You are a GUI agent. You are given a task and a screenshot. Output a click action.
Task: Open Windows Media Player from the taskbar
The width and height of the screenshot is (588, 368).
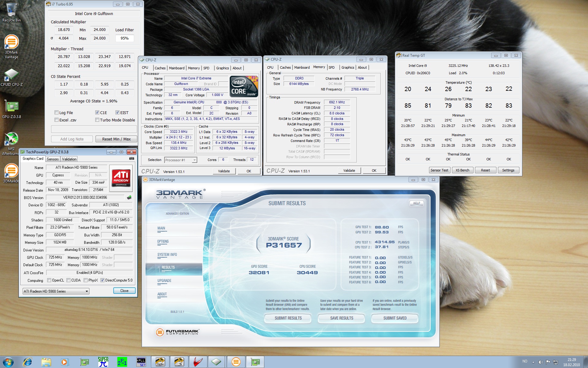click(x=65, y=362)
